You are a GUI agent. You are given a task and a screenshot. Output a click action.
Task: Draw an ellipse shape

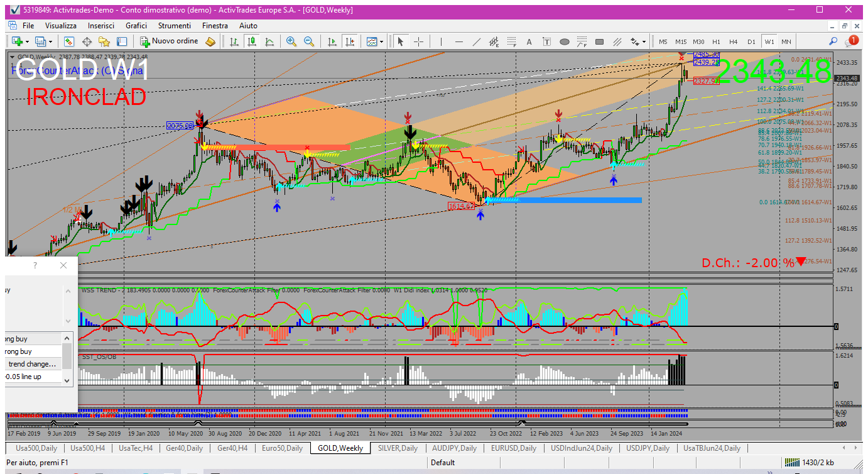pyautogui.click(x=565, y=41)
